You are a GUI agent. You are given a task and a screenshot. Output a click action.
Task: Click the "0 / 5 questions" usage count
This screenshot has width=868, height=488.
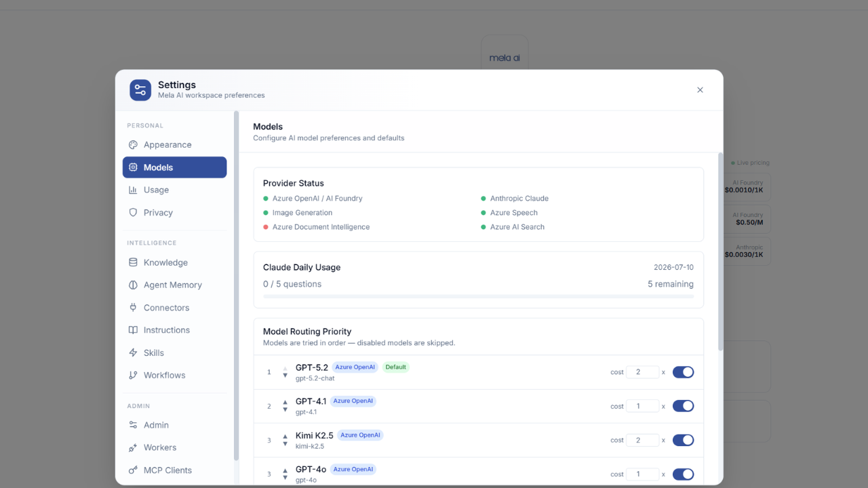[x=292, y=284]
